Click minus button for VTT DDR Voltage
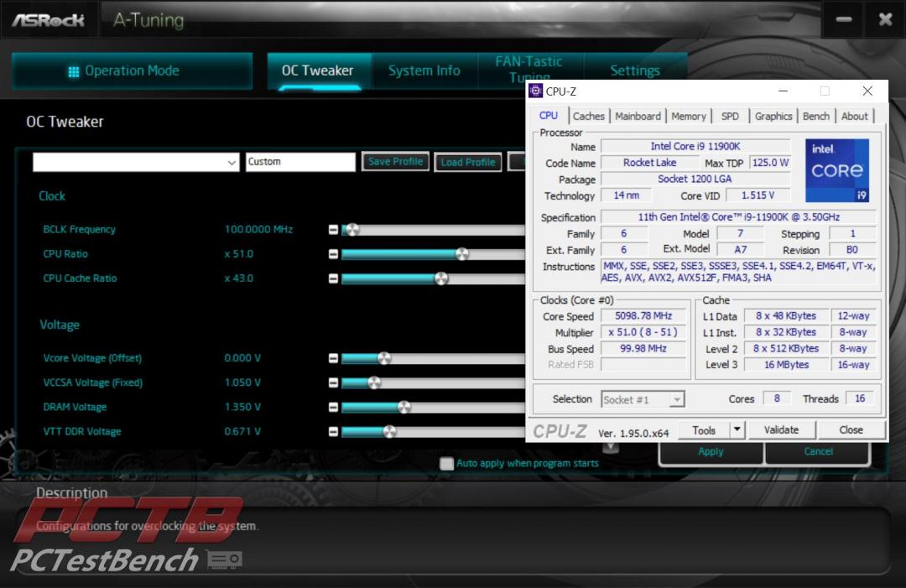 (x=333, y=432)
